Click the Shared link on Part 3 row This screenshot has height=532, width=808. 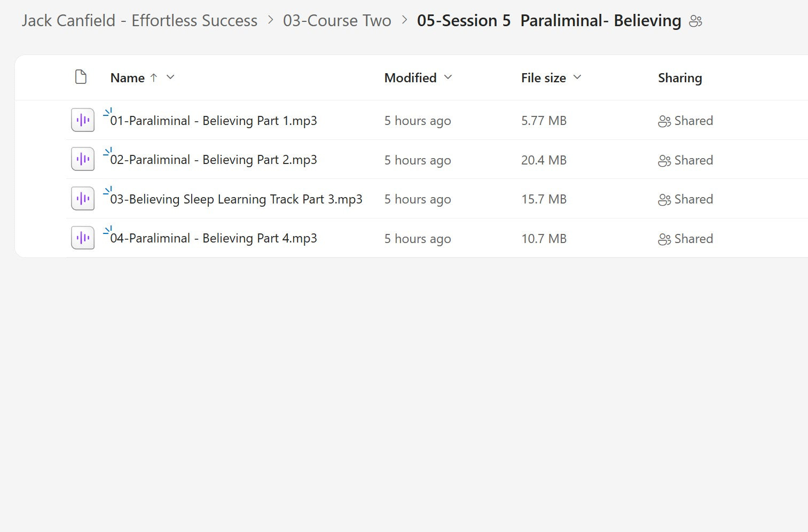click(694, 199)
